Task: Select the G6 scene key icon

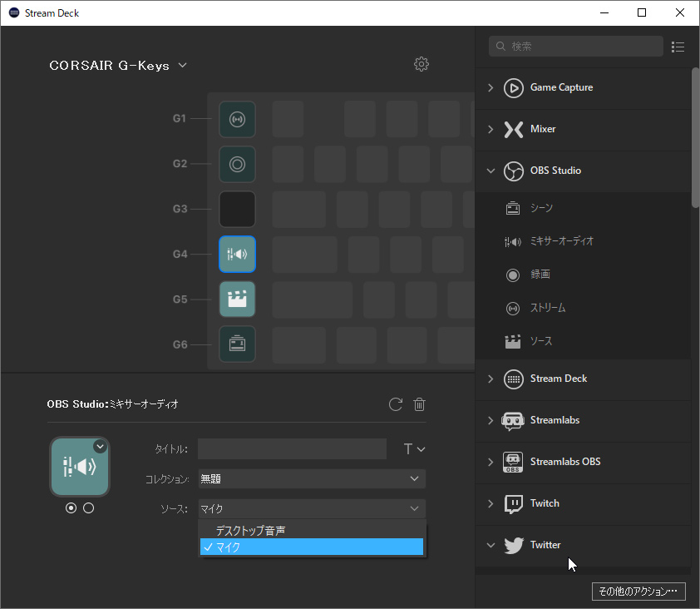Action: point(237,344)
